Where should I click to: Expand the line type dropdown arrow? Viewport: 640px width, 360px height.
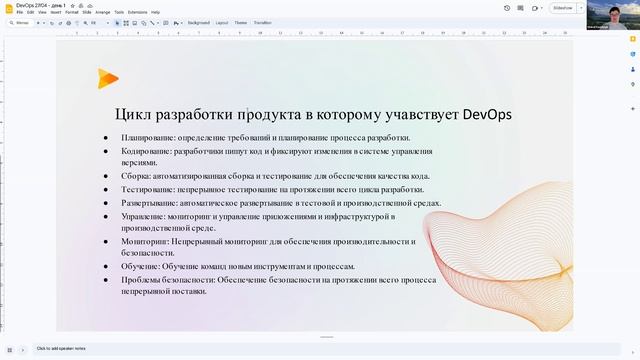tap(158, 23)
